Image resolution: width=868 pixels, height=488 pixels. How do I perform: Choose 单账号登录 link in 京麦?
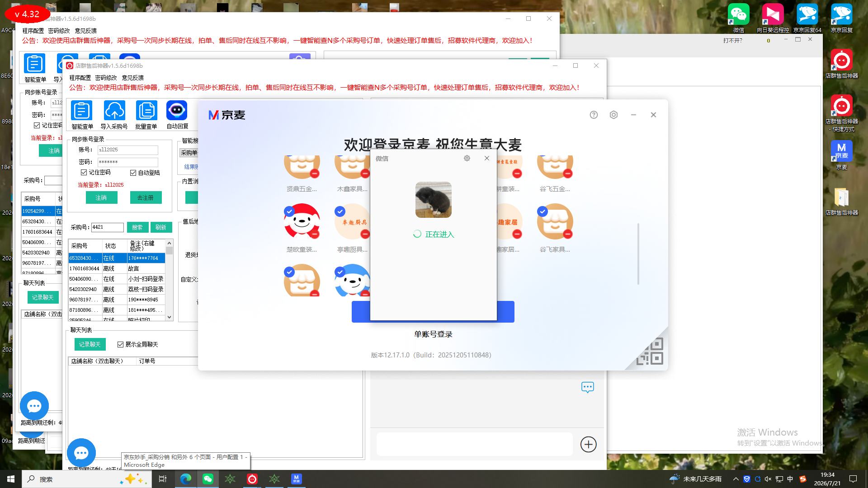(x=433, y=334)
